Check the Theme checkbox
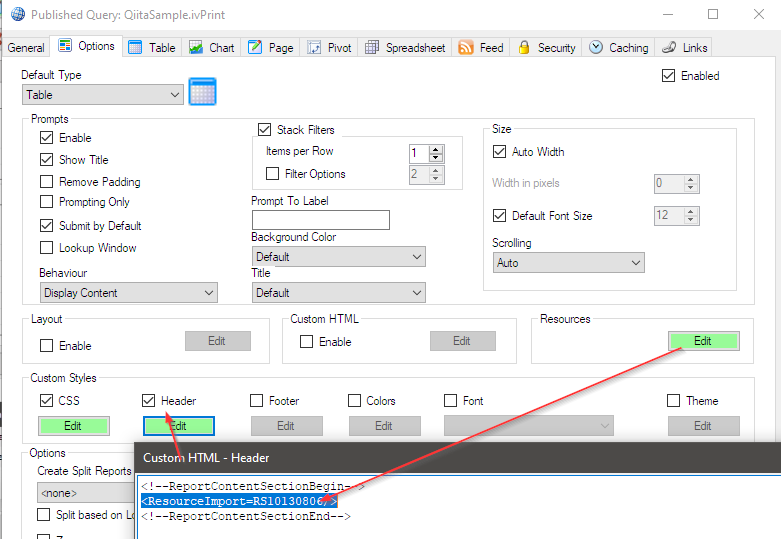Screen dimensions: 781x539 [673, 401]
